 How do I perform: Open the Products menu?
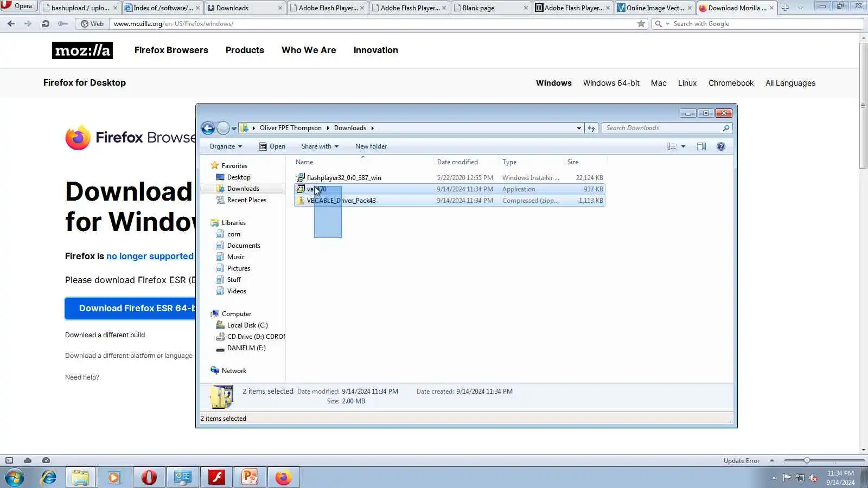(x=245, y=50)
